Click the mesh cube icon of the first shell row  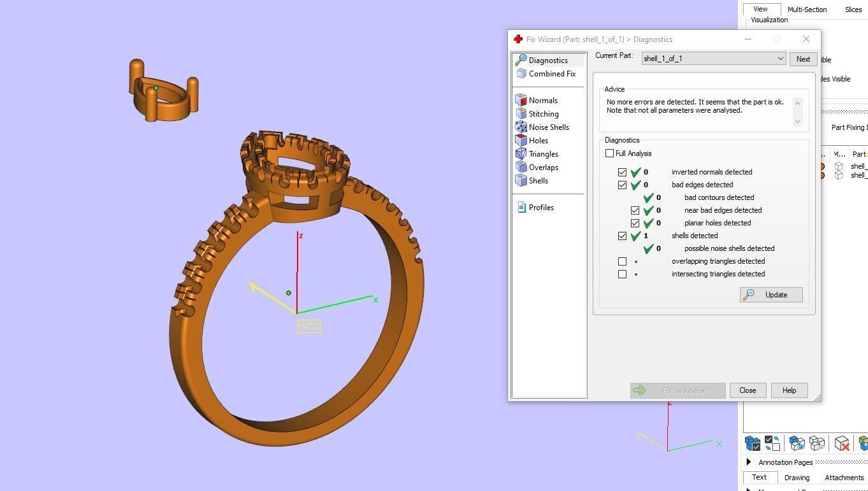click(839, 167)
